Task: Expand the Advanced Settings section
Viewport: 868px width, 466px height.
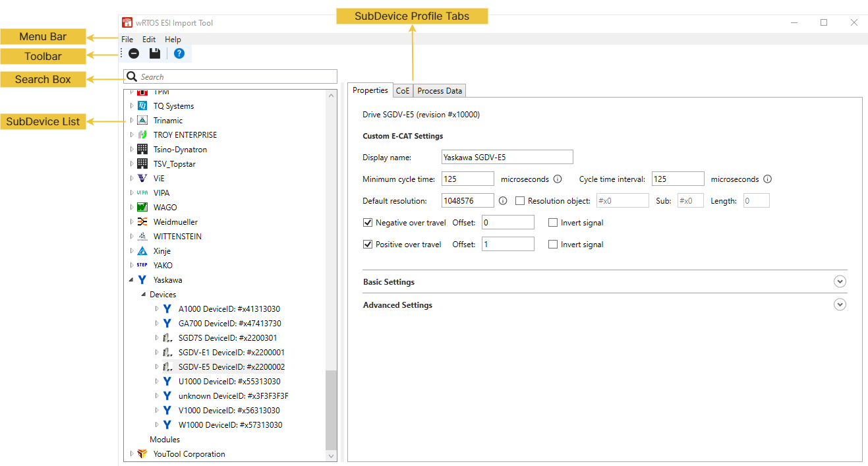Action: click(840, 305)
